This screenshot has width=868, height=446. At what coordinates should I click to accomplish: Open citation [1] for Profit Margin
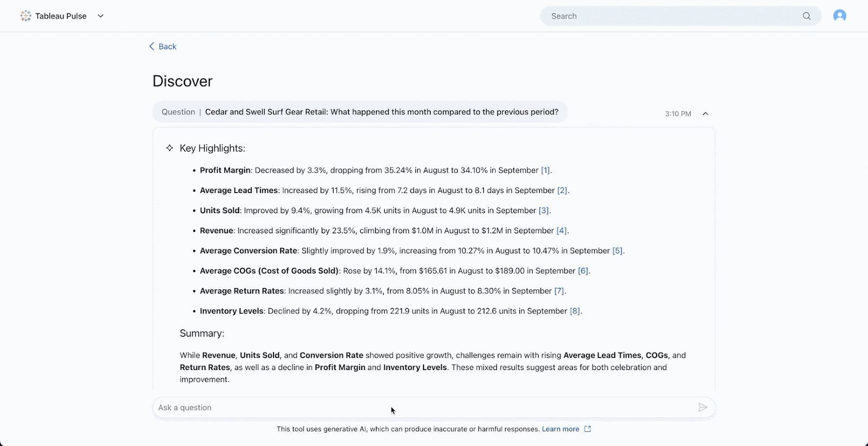pyautogui.click(x=545, y=170)
